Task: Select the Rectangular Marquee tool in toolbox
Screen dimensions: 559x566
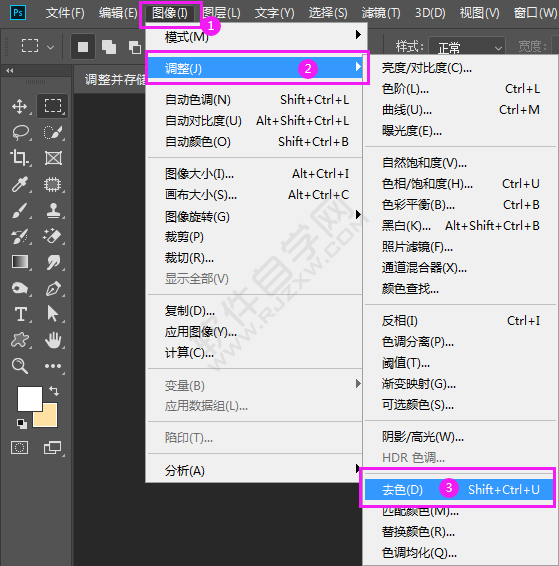Action: tap(53, 106)
